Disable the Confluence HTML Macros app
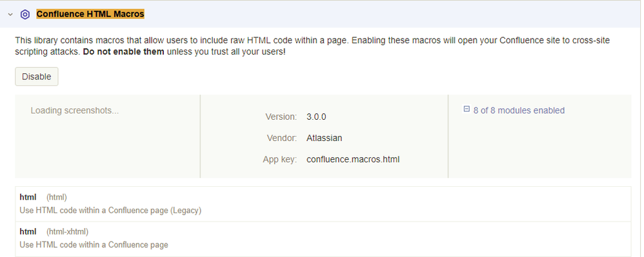Viewport: 644px width, 257px height. point(37,77)
